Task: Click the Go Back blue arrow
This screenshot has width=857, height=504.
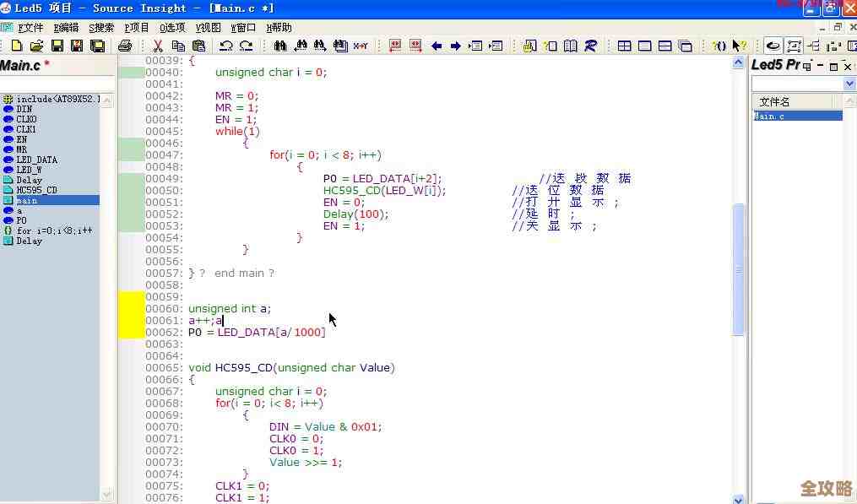Action: (x=437, y=46)
